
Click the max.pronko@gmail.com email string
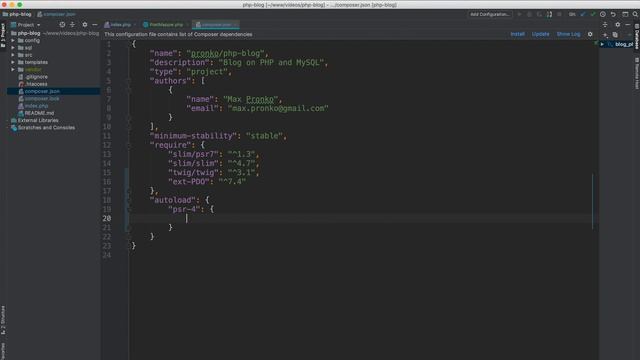coord(278,108)
